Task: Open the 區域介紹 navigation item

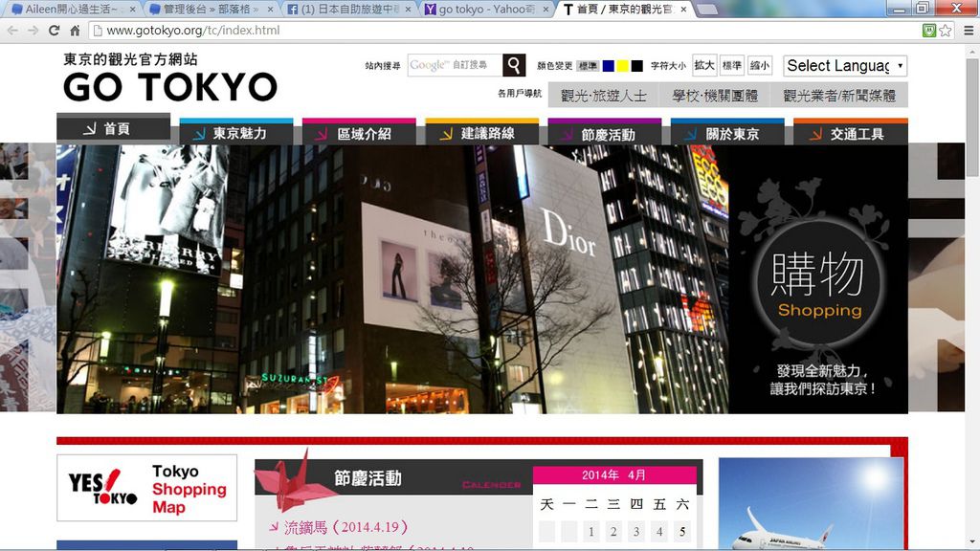Action: click(359, 132)
